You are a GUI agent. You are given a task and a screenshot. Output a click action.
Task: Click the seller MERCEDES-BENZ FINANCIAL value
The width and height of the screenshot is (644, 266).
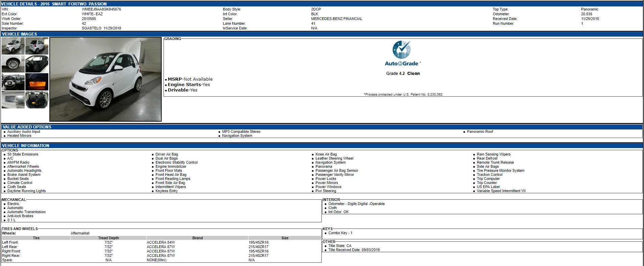click(x=337, y=19)
